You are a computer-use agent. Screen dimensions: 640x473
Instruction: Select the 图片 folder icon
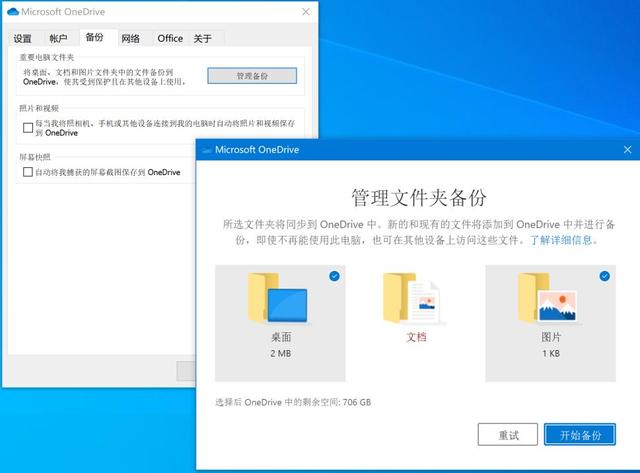548,298
